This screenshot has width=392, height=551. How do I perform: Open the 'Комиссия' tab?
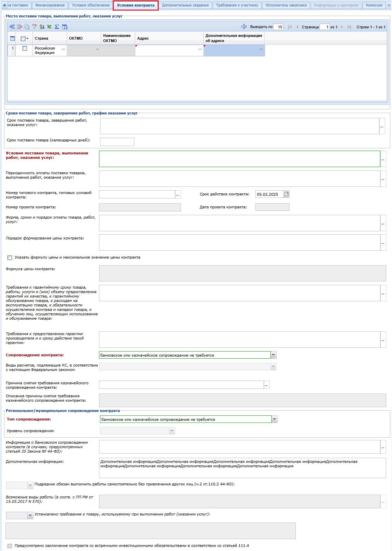point(374,5)
